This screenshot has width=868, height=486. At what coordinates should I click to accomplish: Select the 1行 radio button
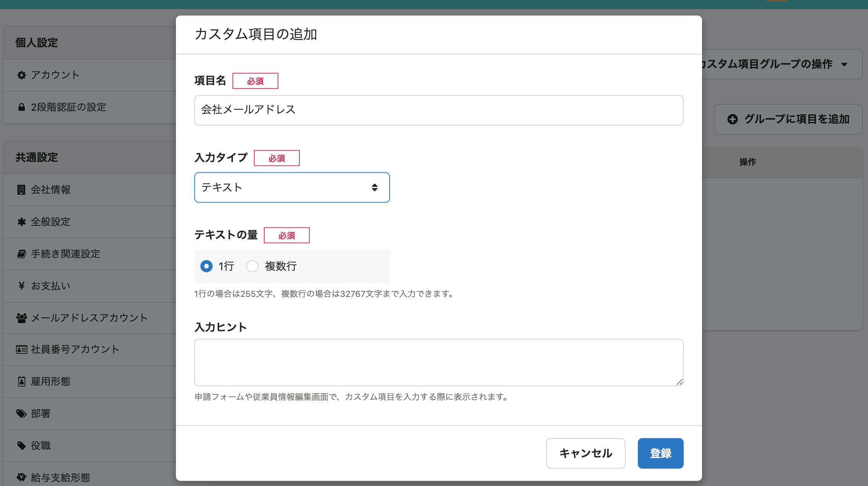[206, 266]
